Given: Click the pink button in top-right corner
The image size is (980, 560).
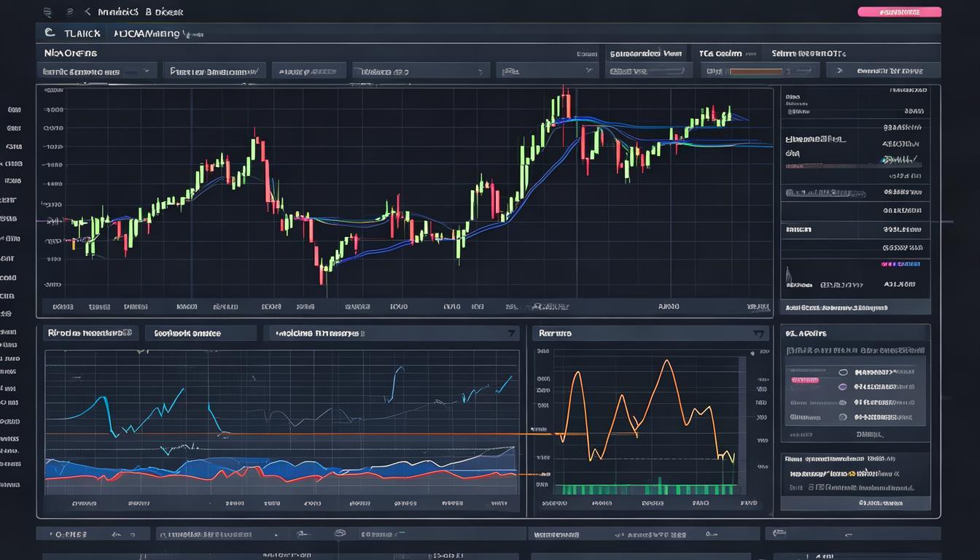Looking at the screenshot, I should (899, 12).
